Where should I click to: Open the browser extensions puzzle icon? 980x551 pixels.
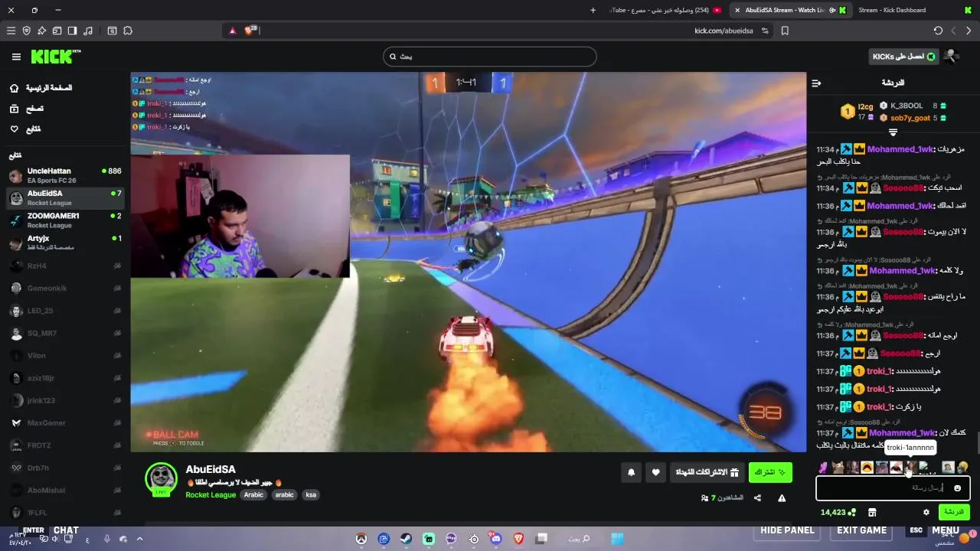click(128, 31)
